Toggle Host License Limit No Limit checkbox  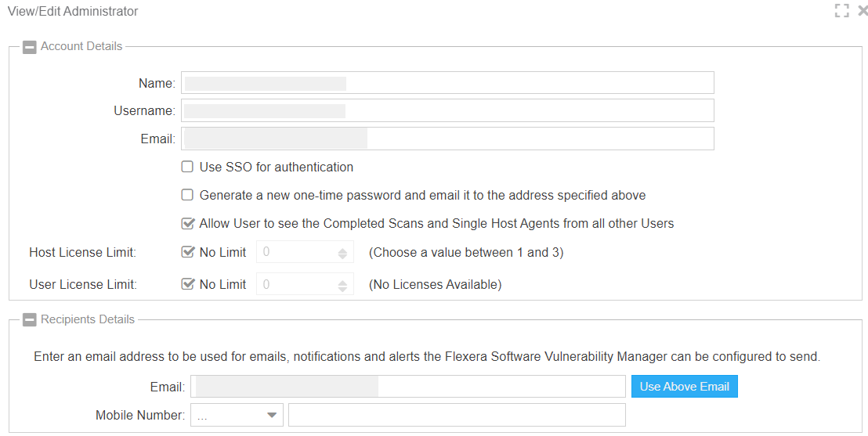click(x=187, y=252)
